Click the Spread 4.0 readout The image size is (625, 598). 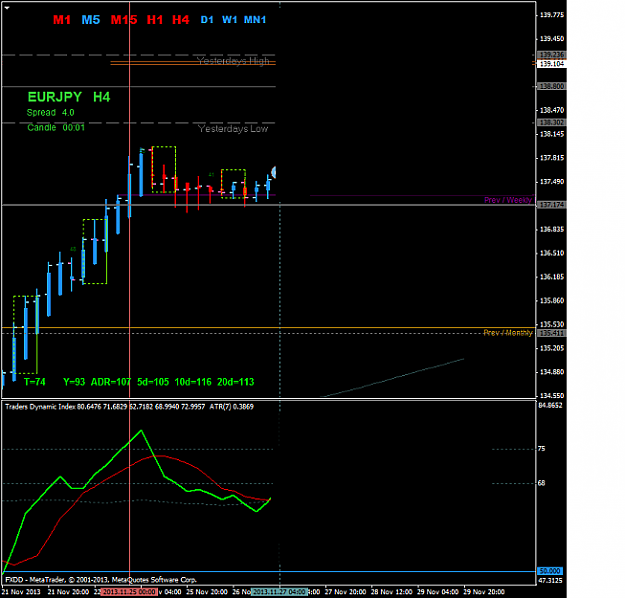[51, 113]
